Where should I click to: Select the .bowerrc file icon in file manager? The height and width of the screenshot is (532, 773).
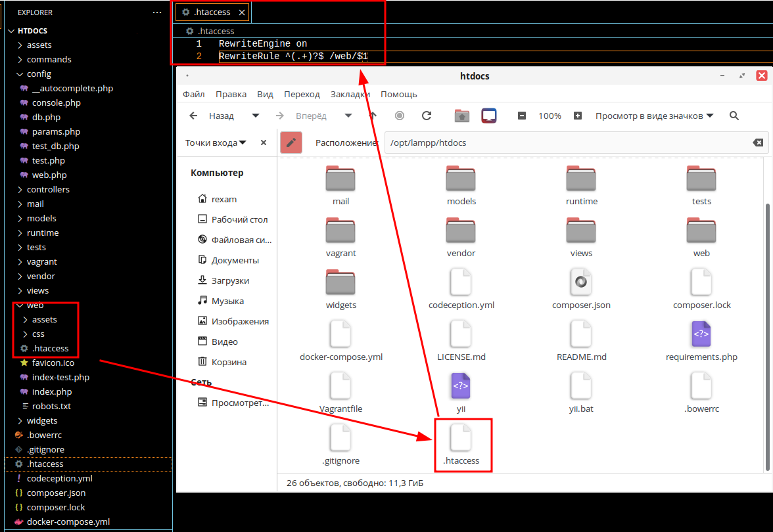(x=701, y=386)
